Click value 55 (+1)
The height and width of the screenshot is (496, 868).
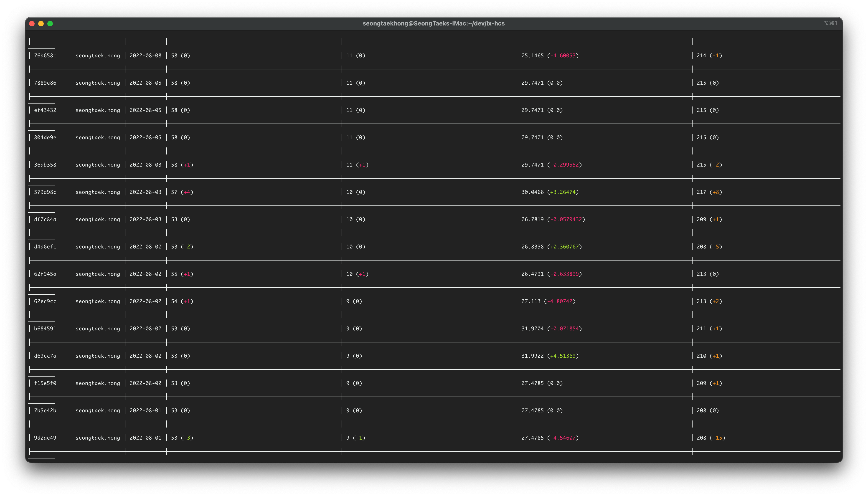(182, 274)
